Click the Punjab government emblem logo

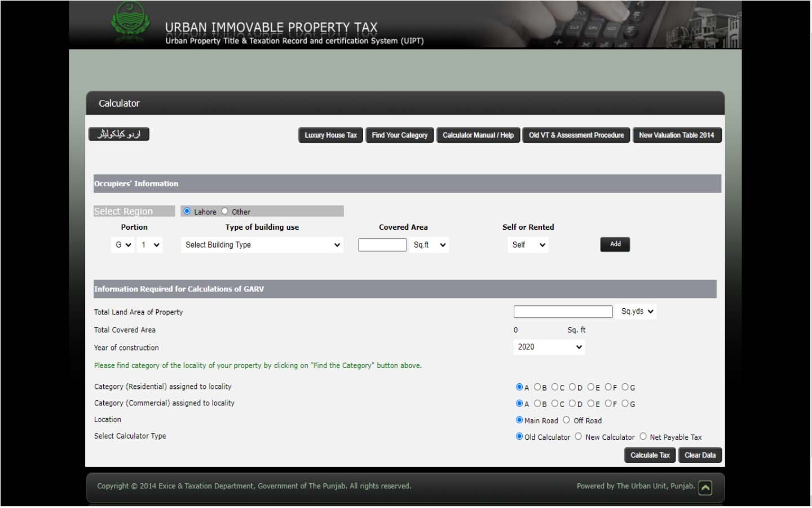tap(130, 23)
